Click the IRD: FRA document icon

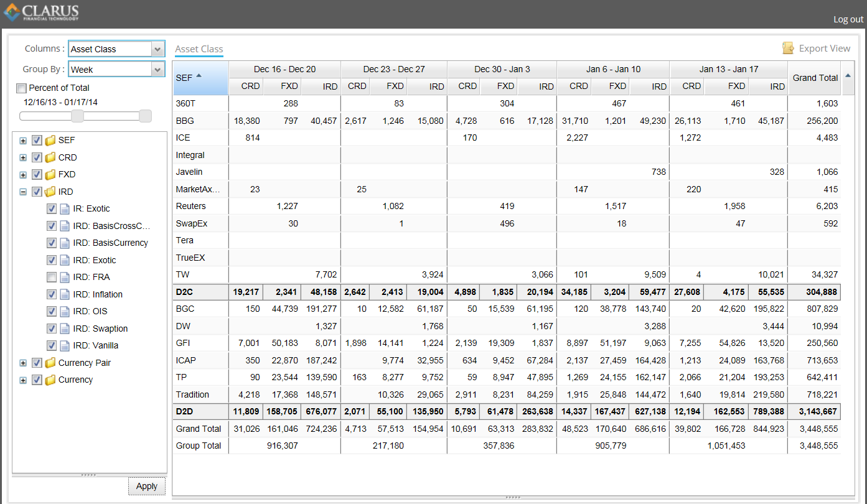pyautogui.click(x=65, y=278)
